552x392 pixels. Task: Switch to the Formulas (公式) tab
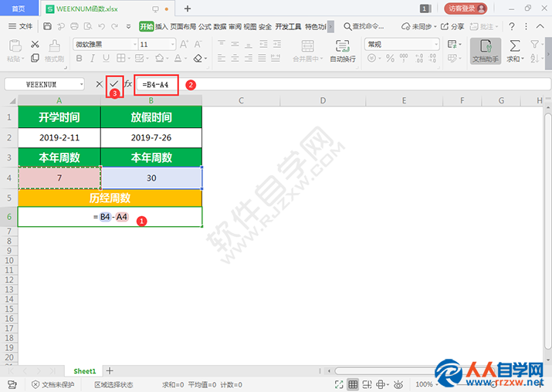pyautogui.click(x=205, y=26)
